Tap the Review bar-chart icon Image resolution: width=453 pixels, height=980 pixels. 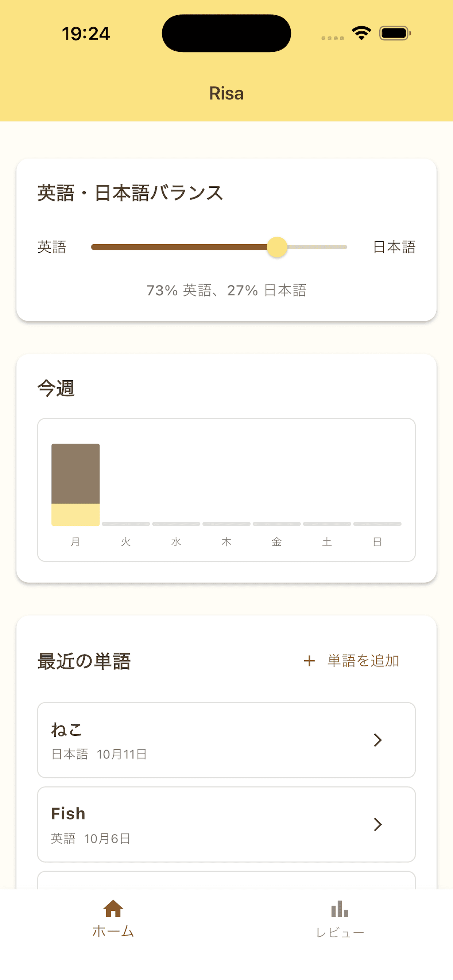[340, 909]
